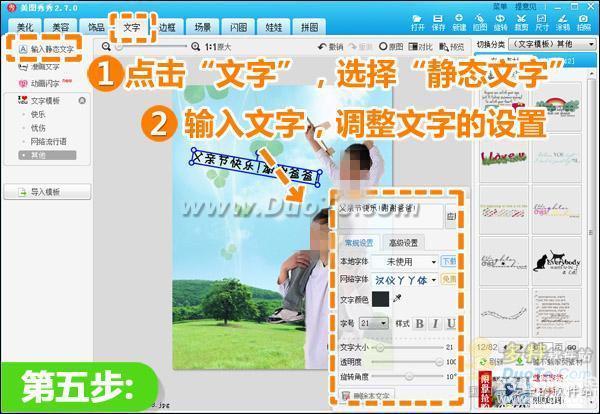Click the 保存 (Save) toolbar icon
The height and width of the screenshot is (414, 600).
[x=438, y=23]
